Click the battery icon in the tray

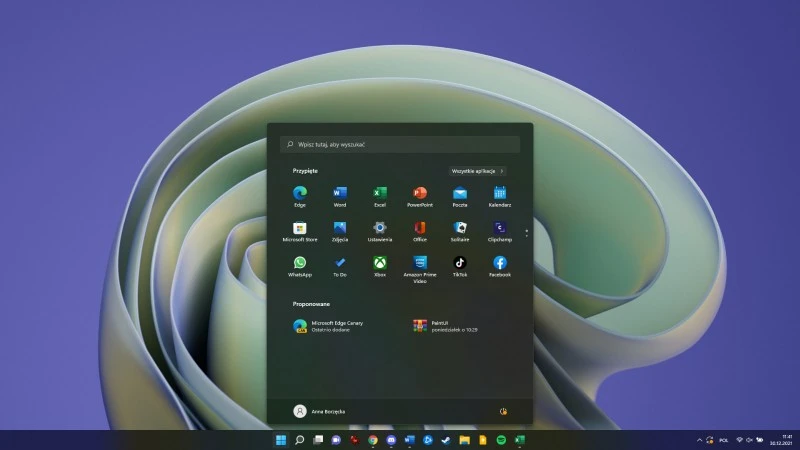tap(760, 440)
